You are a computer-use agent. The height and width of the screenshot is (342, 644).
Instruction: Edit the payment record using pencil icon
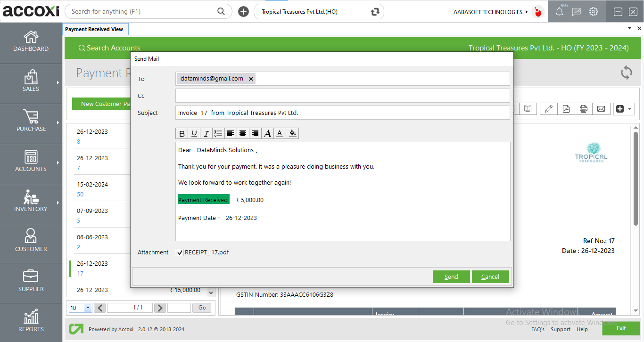coord(548,108)
